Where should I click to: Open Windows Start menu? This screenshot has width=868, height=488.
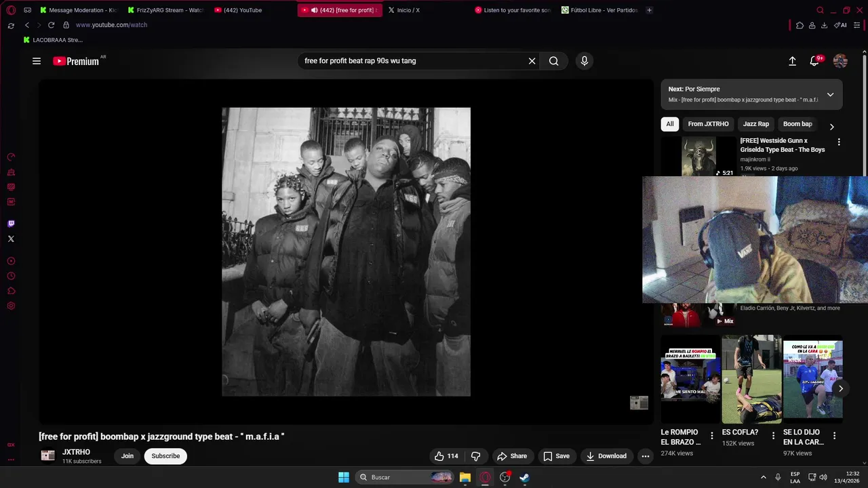[x=344, y=477]
